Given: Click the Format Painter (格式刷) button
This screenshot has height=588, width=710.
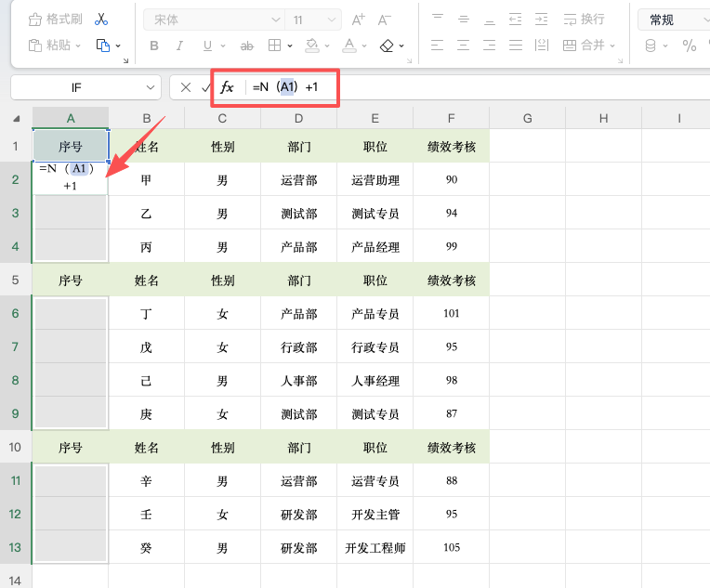Looking at the screenshot, I should pos(55,20).
